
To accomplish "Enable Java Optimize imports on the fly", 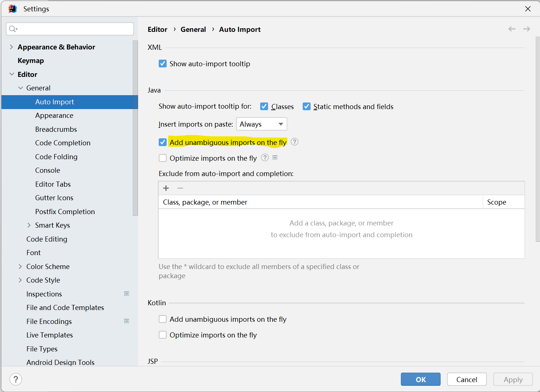I will [163, 158].
